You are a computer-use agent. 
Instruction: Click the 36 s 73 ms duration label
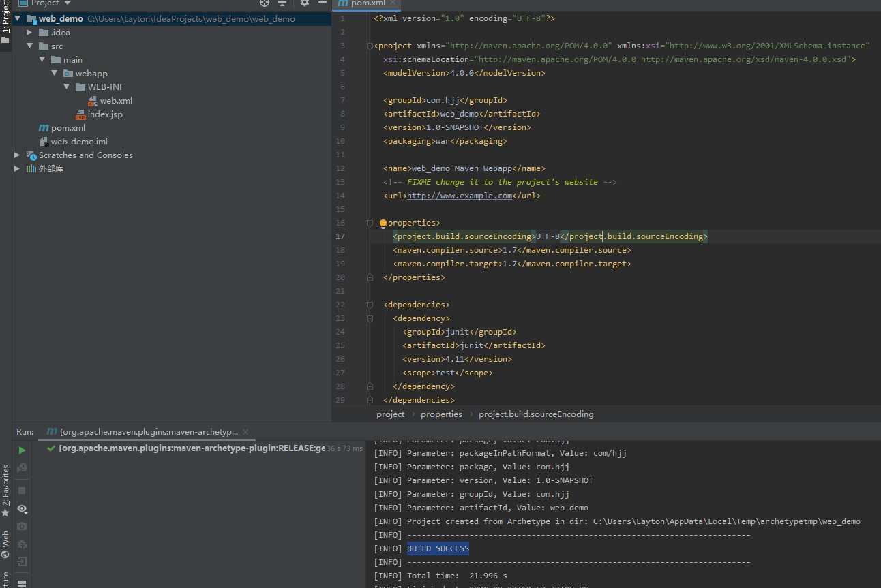[344, 448]
